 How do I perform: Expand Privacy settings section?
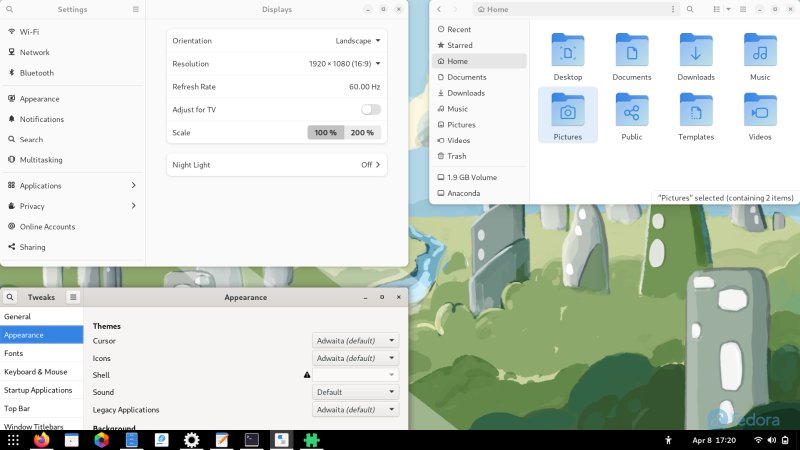point(72,206)
